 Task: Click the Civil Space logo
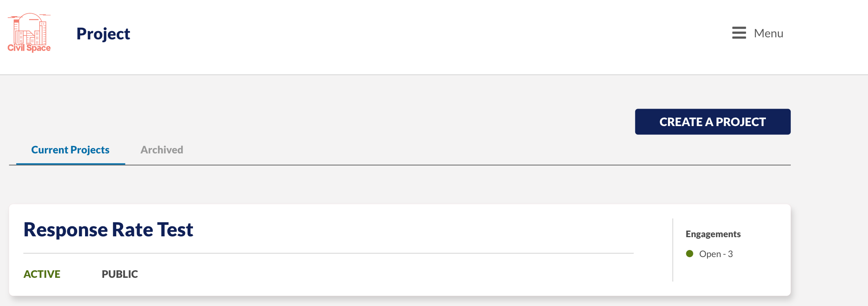(x=29, y=33)
